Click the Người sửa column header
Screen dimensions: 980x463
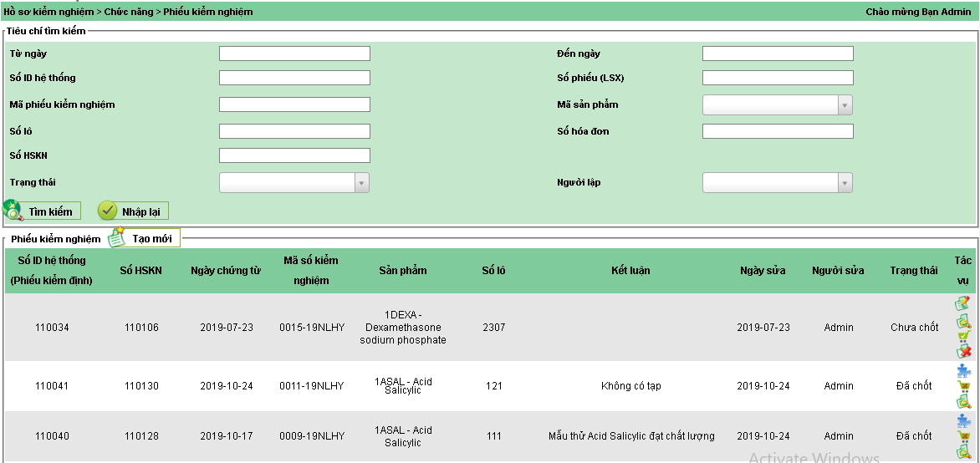[x=838, y=271]
